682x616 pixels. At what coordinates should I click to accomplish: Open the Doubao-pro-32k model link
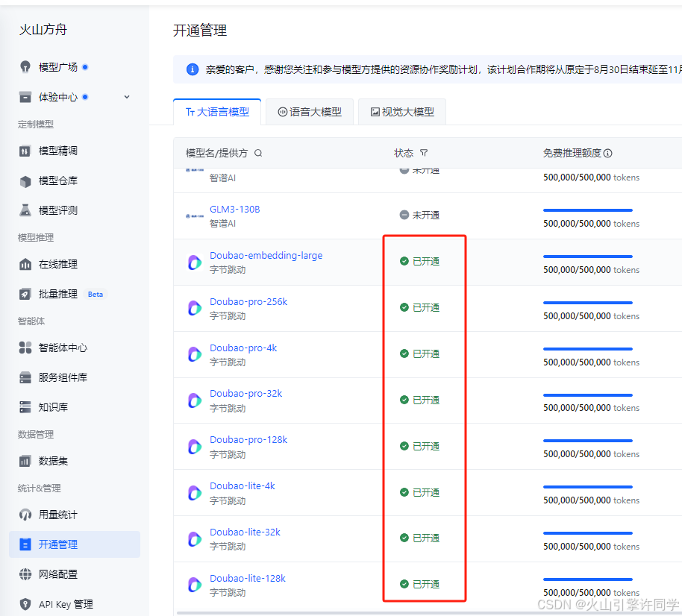pos(245,394)
